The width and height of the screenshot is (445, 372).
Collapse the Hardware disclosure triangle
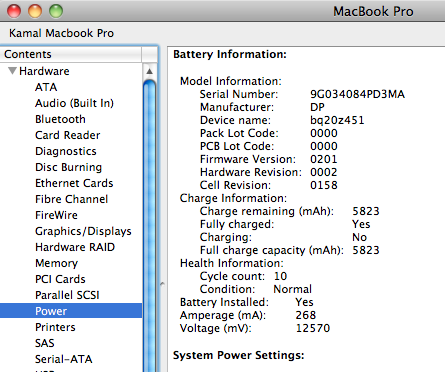13,71
